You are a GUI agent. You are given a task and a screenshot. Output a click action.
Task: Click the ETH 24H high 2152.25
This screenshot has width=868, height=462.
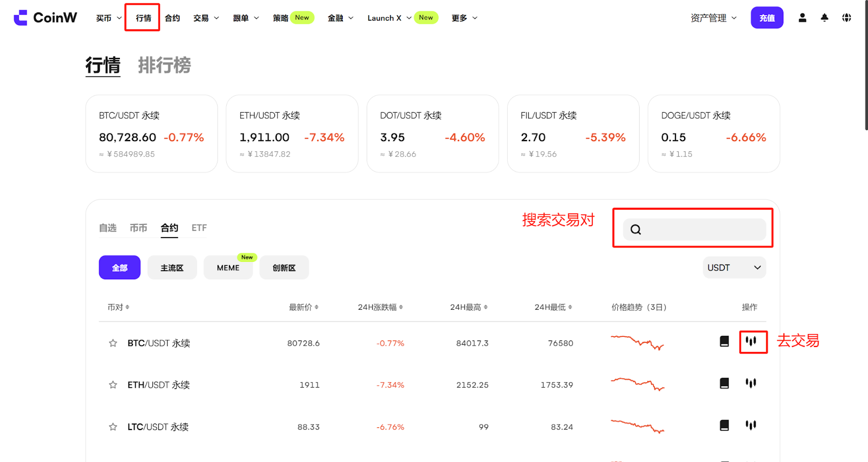[x=473, y=385]
